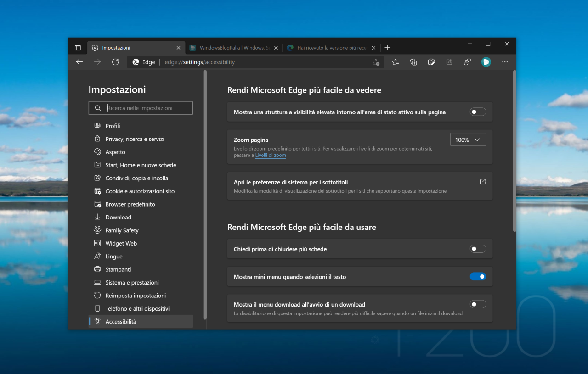Screen dimensions: 588x374
Task: Click heading Rendi Microsoft Edge più facile da usare
Action: pyautogui.click(x=302, y=227)
